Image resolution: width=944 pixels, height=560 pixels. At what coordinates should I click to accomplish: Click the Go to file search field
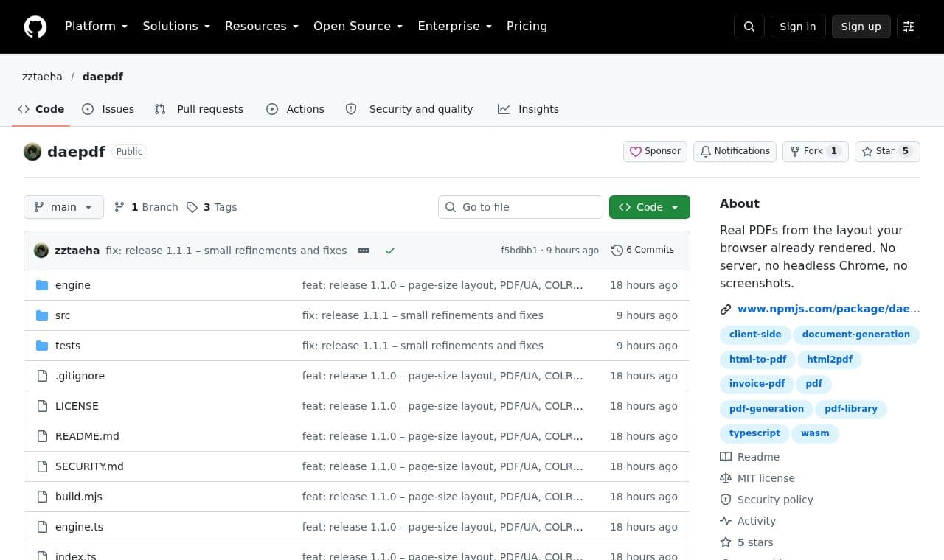(521, 207)
